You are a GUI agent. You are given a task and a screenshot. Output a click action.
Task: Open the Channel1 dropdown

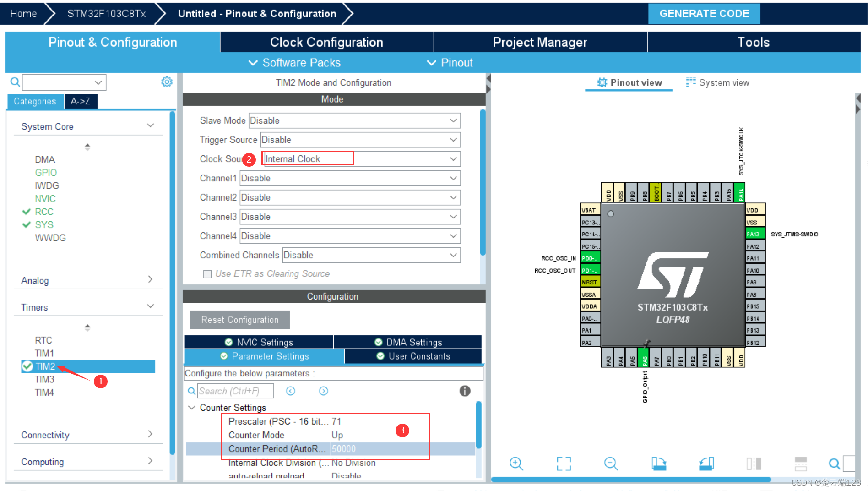350,178
